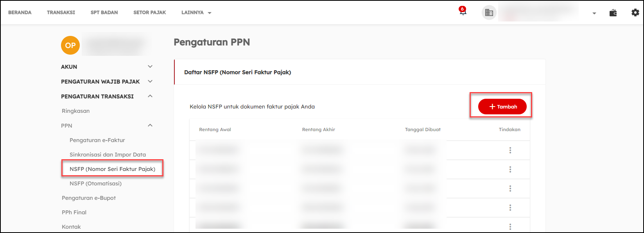Expand the Pengaturan Wajib Pajak section

click(x=150, y=82)
